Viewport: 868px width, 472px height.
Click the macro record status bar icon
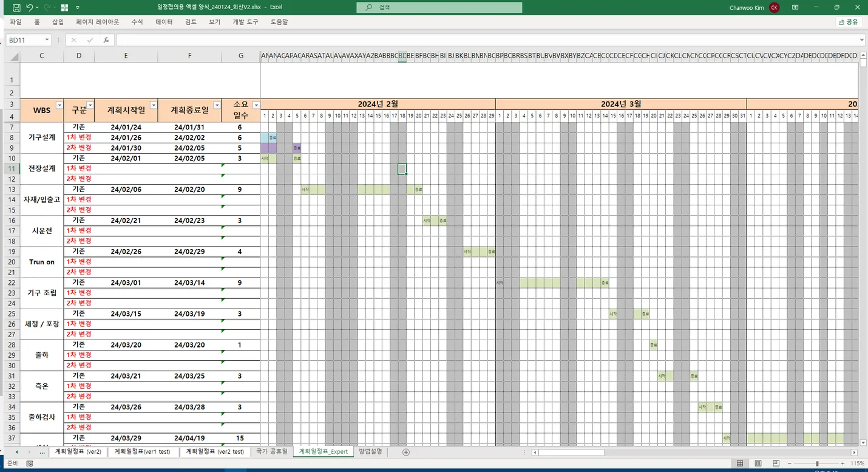(29, 463)
